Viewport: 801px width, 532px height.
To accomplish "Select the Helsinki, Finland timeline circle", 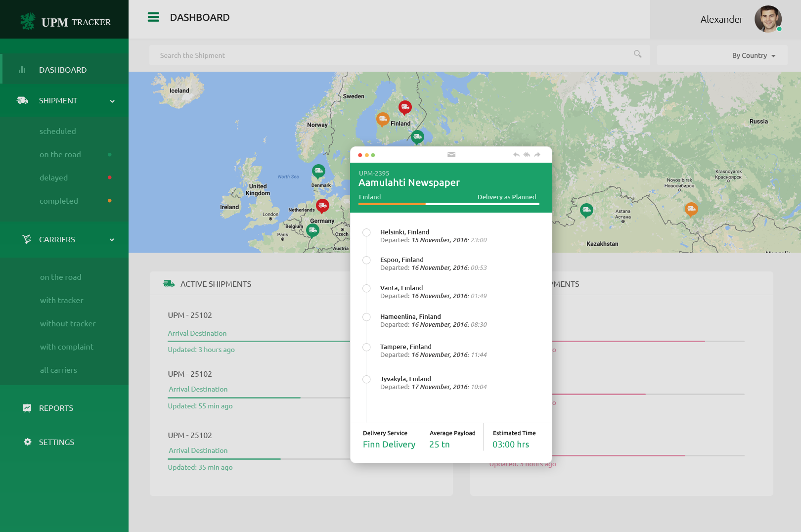I will pos(366,232).
